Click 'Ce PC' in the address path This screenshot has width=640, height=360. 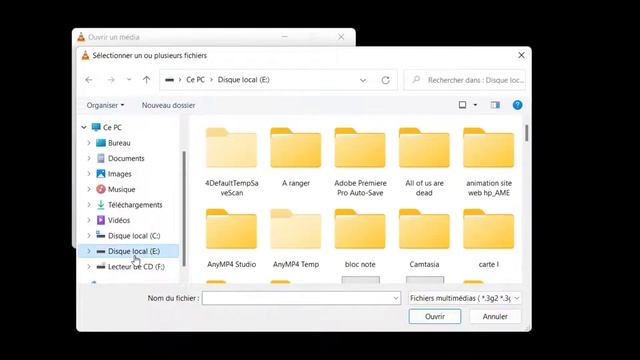tap(196, 80)
